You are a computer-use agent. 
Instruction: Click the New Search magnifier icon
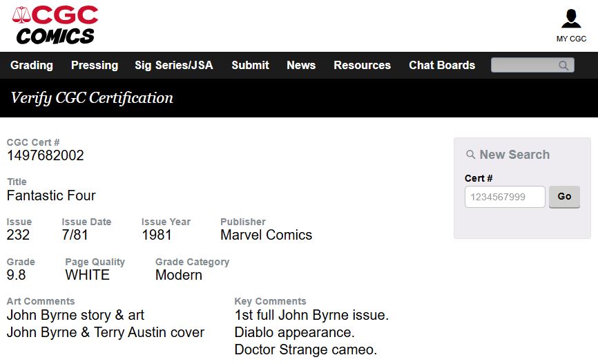click(471, 155)
